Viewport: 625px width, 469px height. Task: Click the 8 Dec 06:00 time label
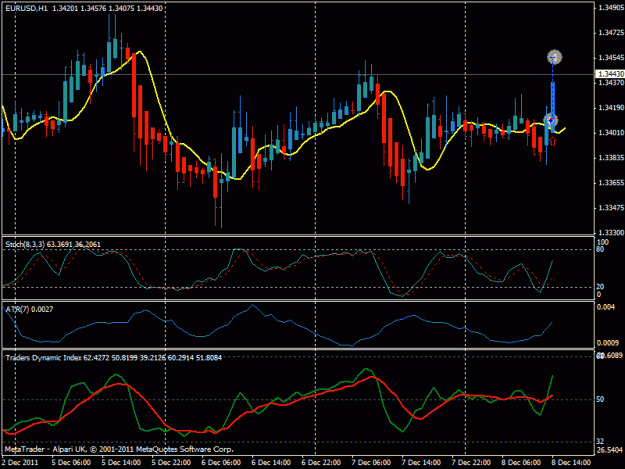point(521,463)
